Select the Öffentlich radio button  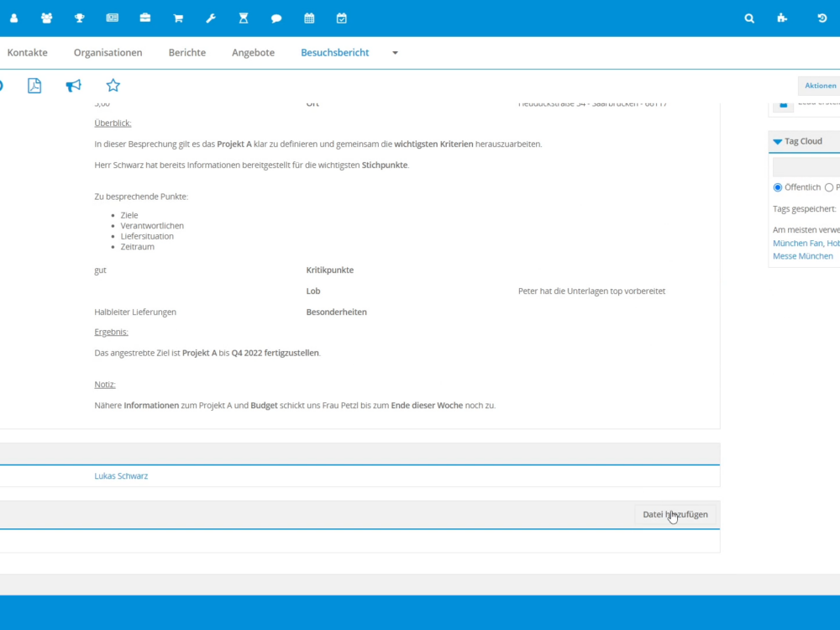(x=778, y=187)
